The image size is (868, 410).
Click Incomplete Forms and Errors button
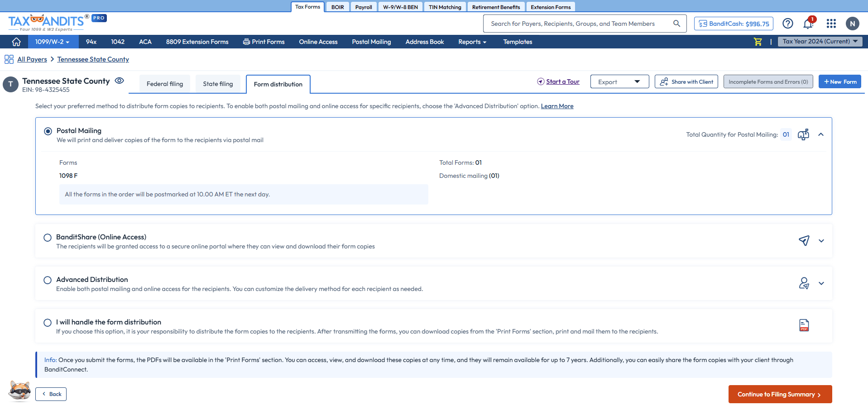coord(768,82)
